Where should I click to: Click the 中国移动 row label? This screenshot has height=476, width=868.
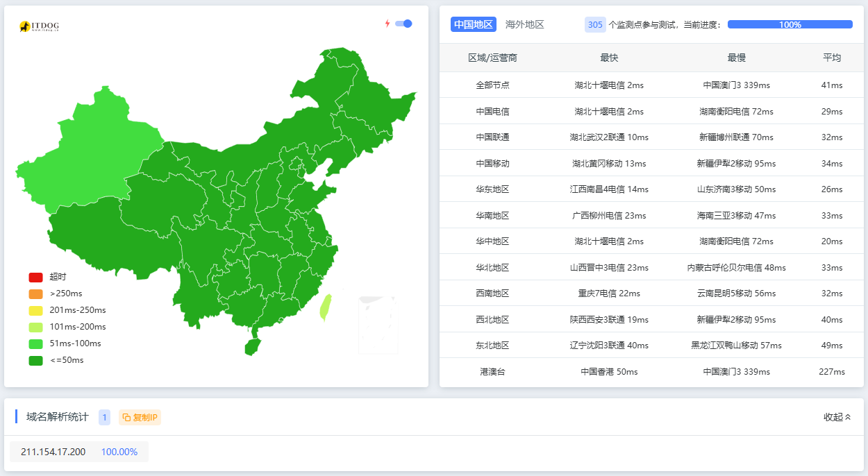[492, 163]
